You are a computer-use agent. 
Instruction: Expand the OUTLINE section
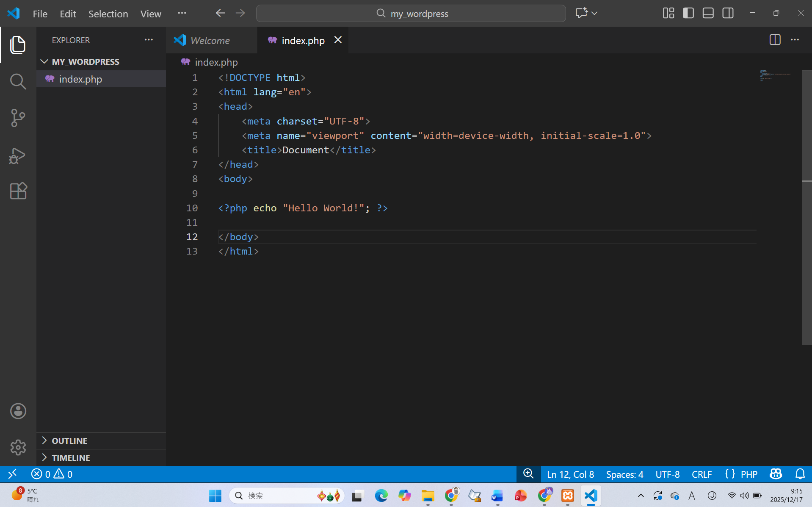click(69, 441)
